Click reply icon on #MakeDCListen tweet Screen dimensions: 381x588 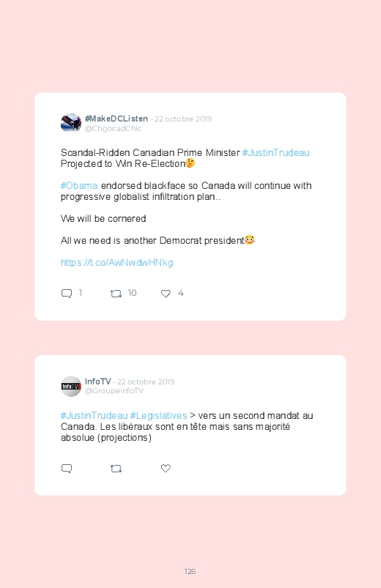click(67, 293)
